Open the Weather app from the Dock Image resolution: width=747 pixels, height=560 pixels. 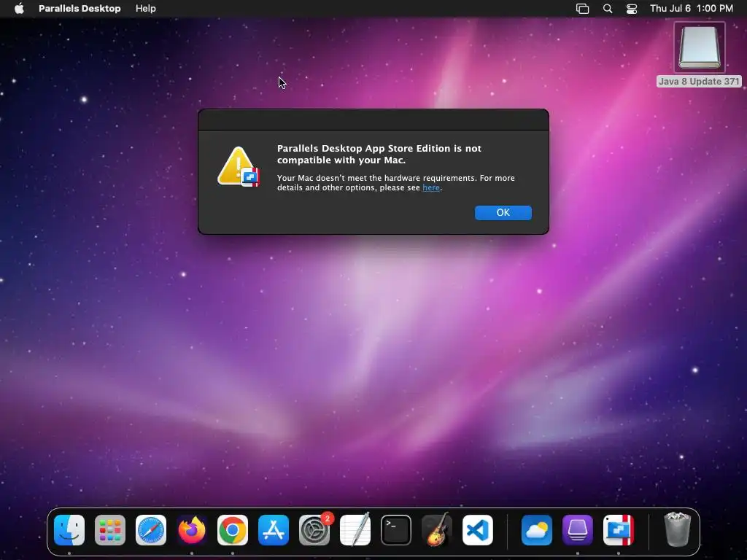point(537,530)
